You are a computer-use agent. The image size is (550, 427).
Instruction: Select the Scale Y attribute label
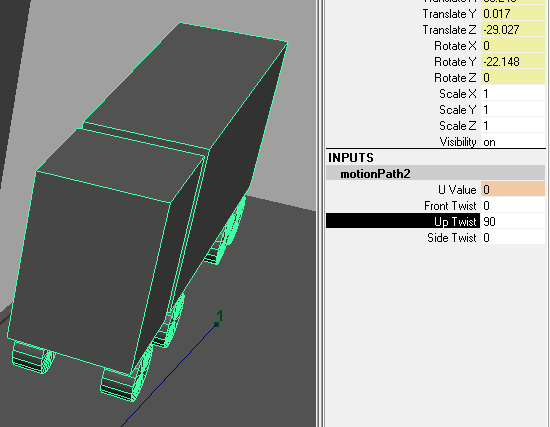click(x=457, y=110)
